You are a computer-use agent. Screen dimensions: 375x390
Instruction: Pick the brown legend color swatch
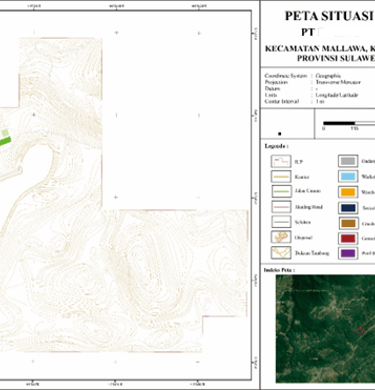(349, 223)
